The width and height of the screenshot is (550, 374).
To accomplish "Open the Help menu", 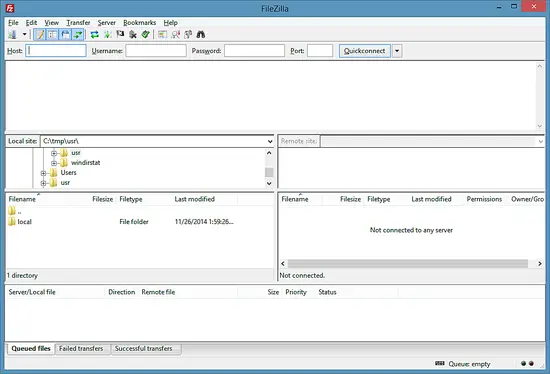I will click(x=170, y=22).
